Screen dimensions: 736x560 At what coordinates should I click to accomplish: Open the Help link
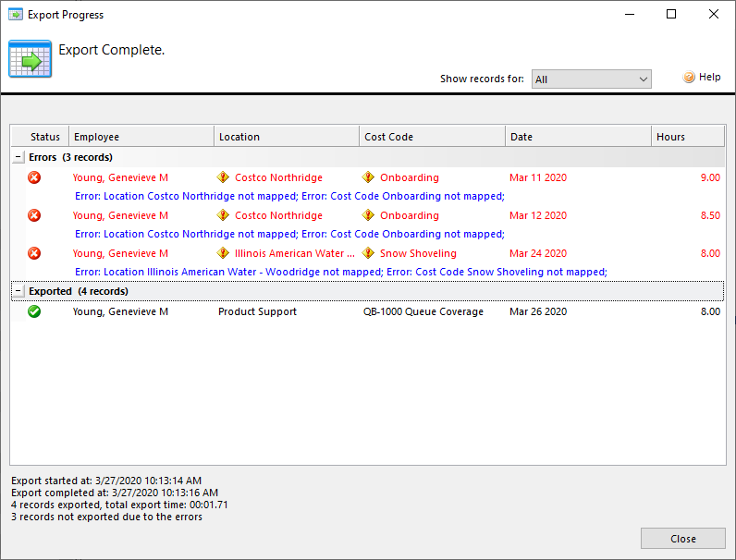(709, 78)
